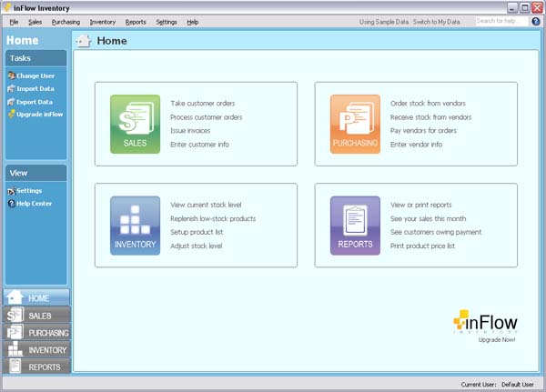Click the Export Data icon

[x=11, y=102]
